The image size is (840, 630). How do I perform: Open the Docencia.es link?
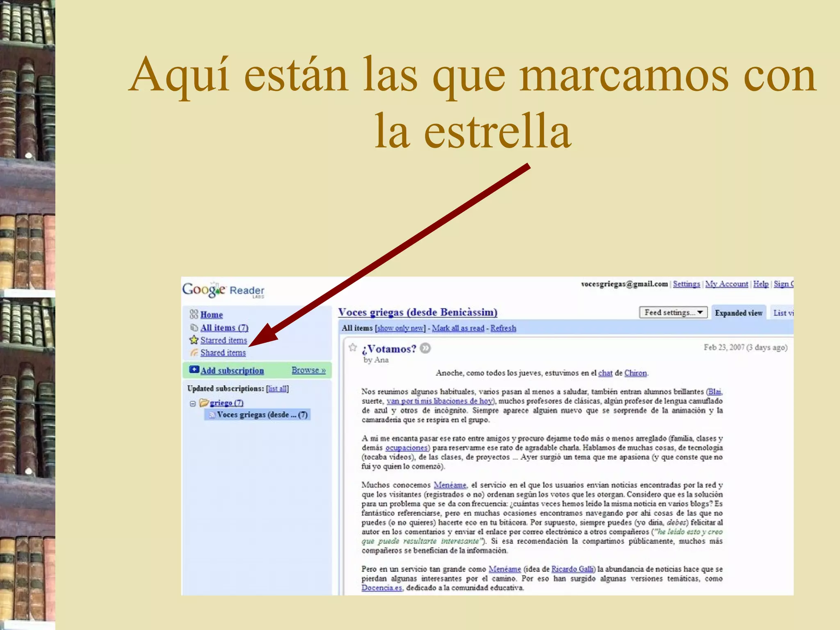coord(382,588)
